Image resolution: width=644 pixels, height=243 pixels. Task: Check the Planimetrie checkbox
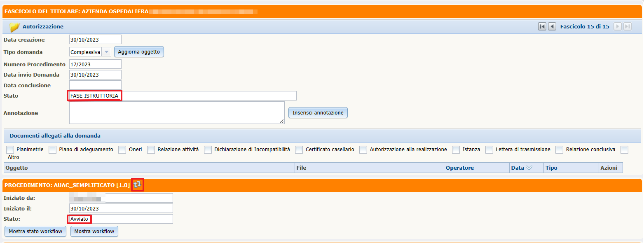coord(11,150)
